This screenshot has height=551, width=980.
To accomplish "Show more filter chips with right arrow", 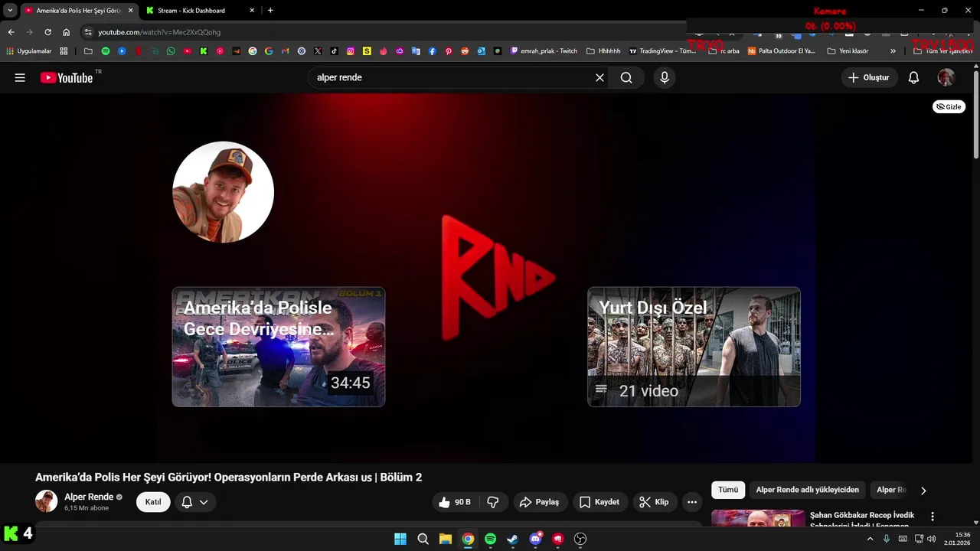I will [923, 491].
